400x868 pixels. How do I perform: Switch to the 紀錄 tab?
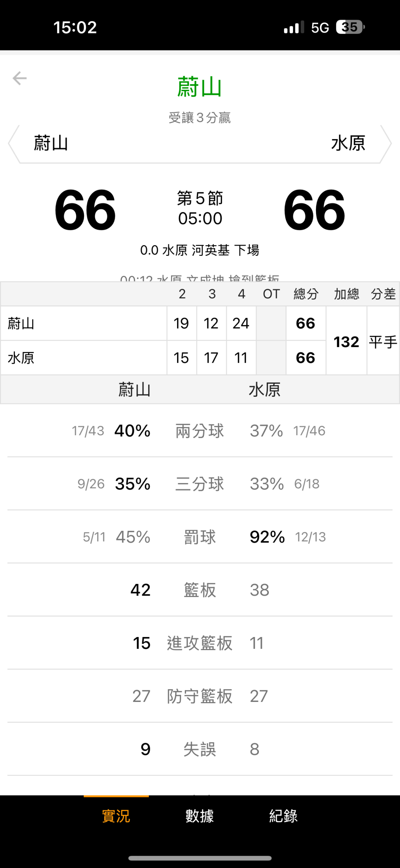coord(283,816)
